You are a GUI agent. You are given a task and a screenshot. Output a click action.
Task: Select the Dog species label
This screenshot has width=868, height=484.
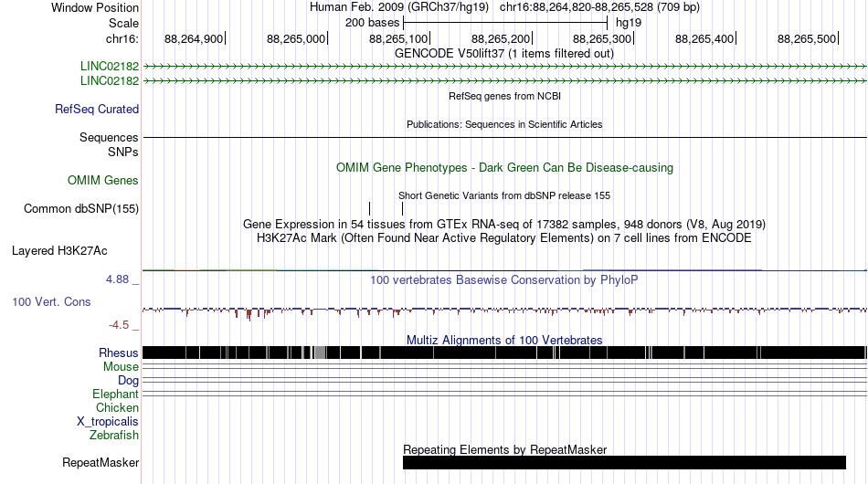128,381
